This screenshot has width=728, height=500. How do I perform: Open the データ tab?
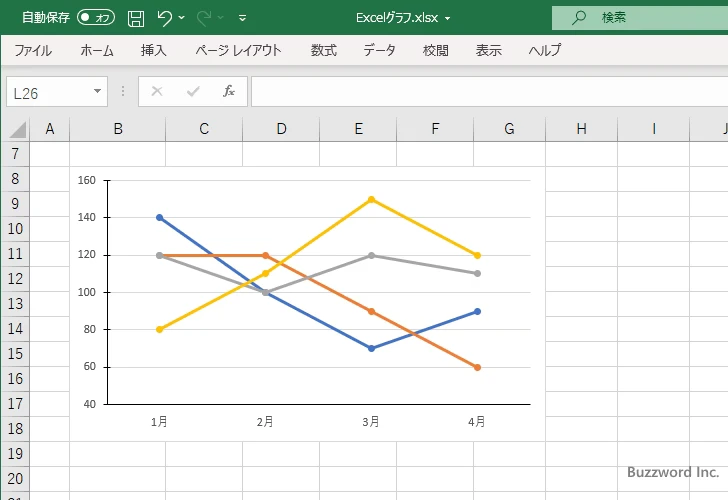(x=379, y=50)
